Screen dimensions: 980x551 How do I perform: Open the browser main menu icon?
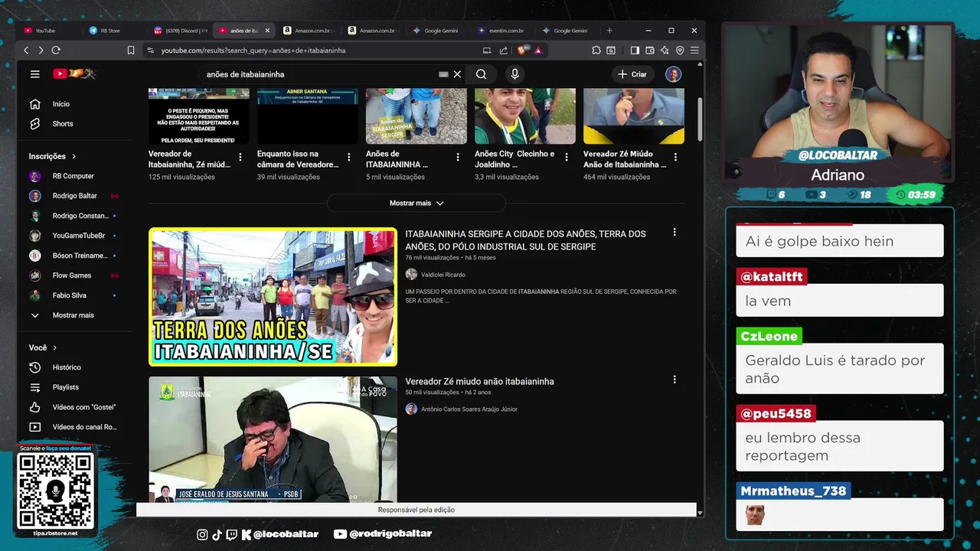(x=694, y=51)
